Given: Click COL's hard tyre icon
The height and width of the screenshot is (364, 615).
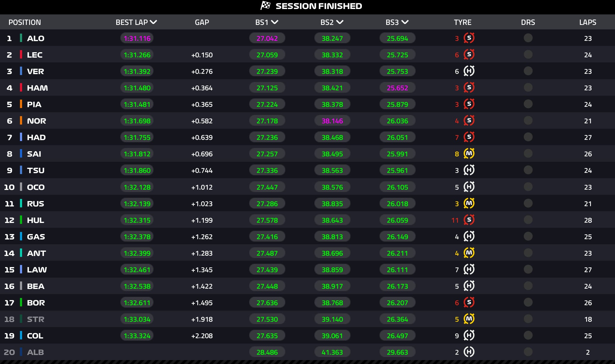Looking at the screenshot, I should tap(469, 335).
